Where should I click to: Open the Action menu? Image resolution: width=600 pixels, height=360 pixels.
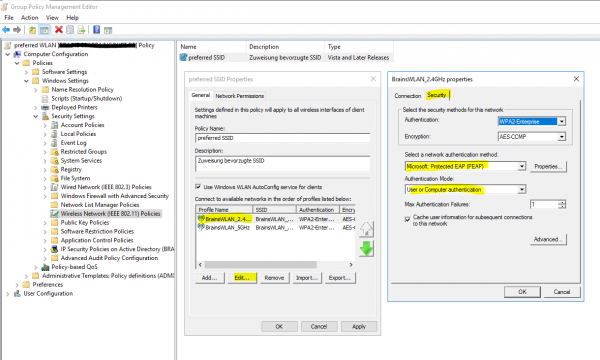[29, 18]
